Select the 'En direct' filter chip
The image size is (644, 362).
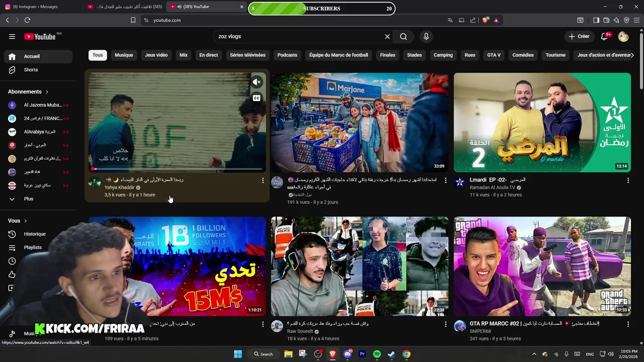209,55
